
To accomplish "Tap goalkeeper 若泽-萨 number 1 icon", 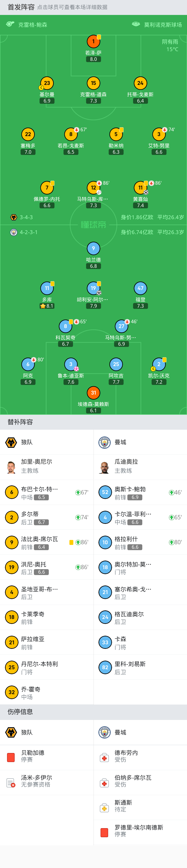I will pos(93,41).
